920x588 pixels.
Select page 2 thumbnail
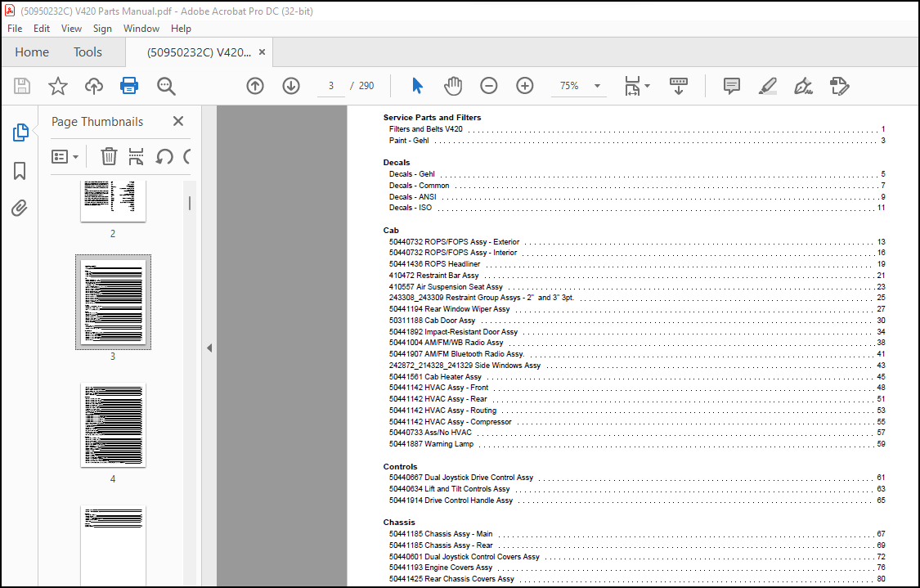tap(113, 200)
